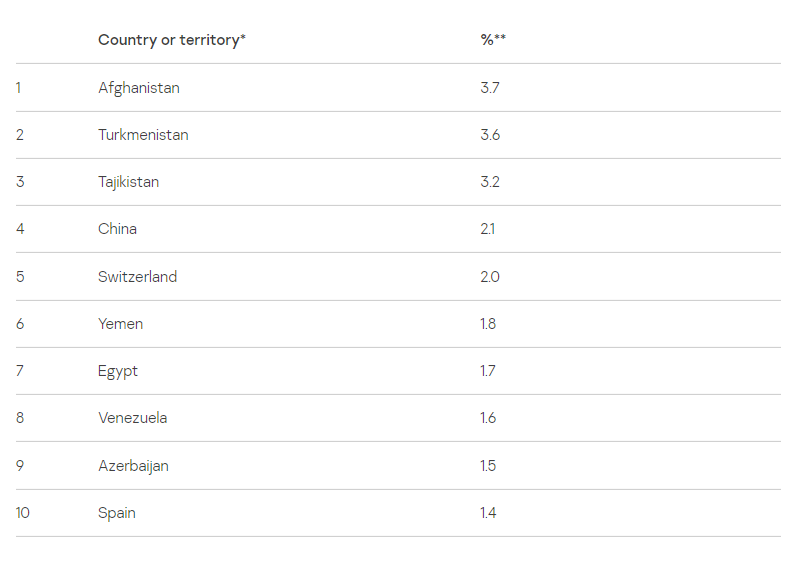Select the Afghanistan country cell

(139, 88)
